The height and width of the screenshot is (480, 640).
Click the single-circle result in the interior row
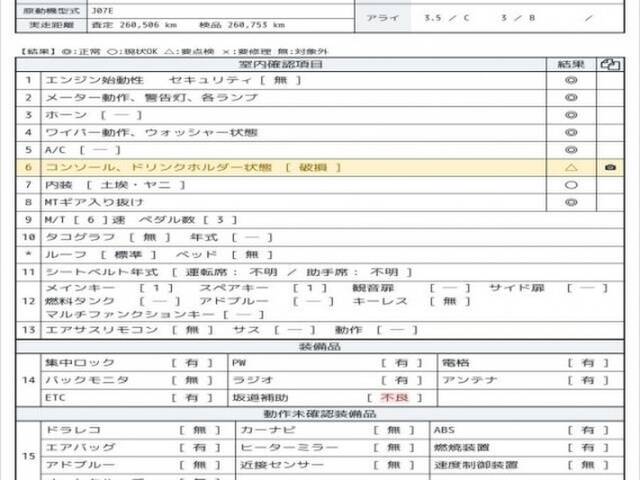(x=571, y=185)
